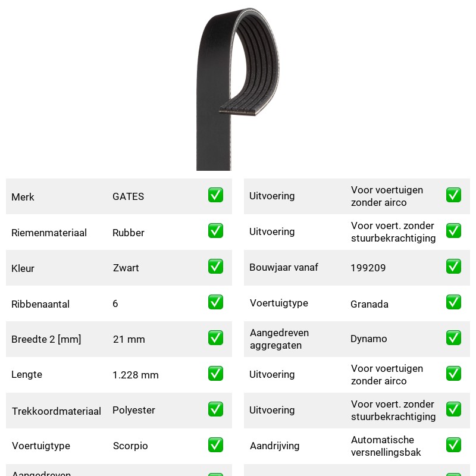The image size is (476, 476).
Task: Select the GATES brand value
Action: pyautogui.click(x=128, y=196)
